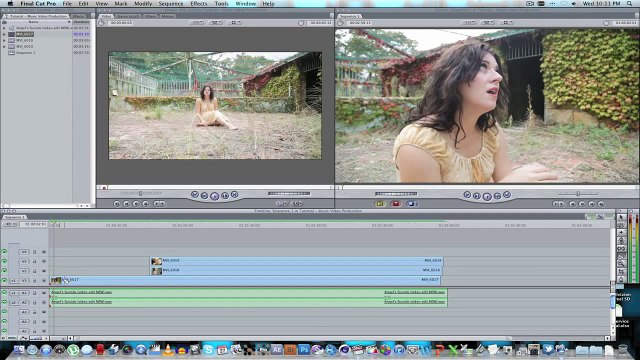Select MVI_0017 clip on V1 track
The image size is (640, 360).
click(245, 280)
